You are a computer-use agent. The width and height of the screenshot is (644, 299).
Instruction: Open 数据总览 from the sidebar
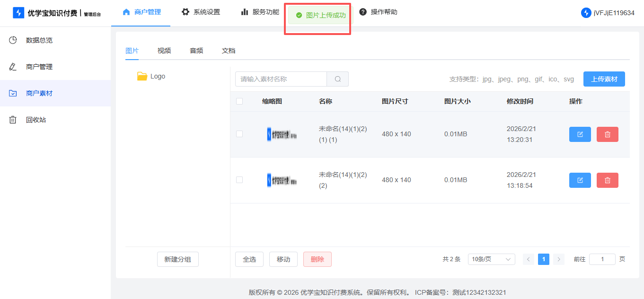tap(39, 40)
